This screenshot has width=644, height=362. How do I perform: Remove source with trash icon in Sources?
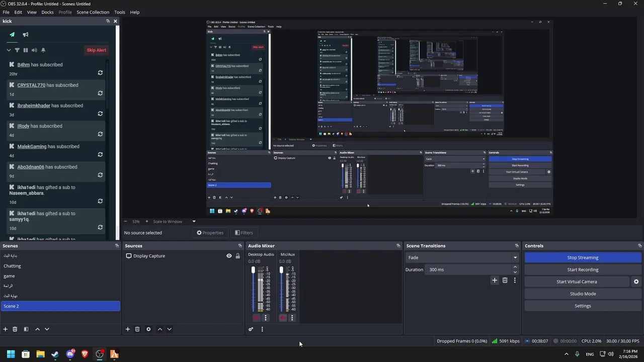coord(137,329)
